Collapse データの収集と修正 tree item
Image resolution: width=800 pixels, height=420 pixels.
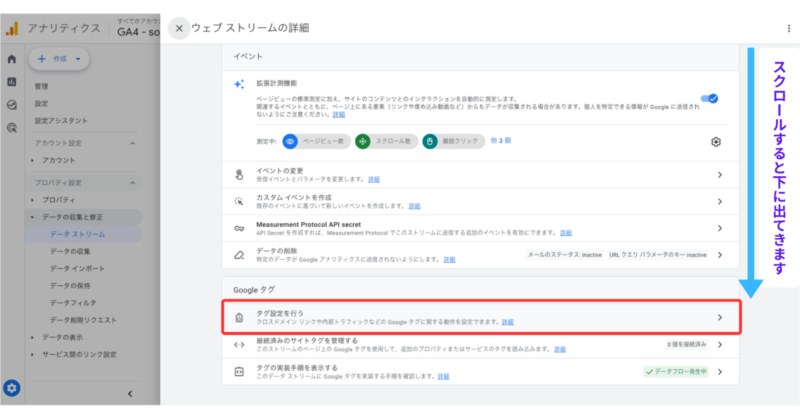(x=32, y=217)
